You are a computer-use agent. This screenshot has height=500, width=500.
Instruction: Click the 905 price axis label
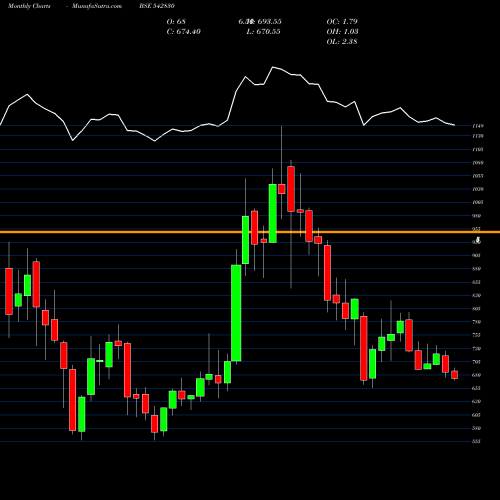pyautogui.click(x=476, y=255)
